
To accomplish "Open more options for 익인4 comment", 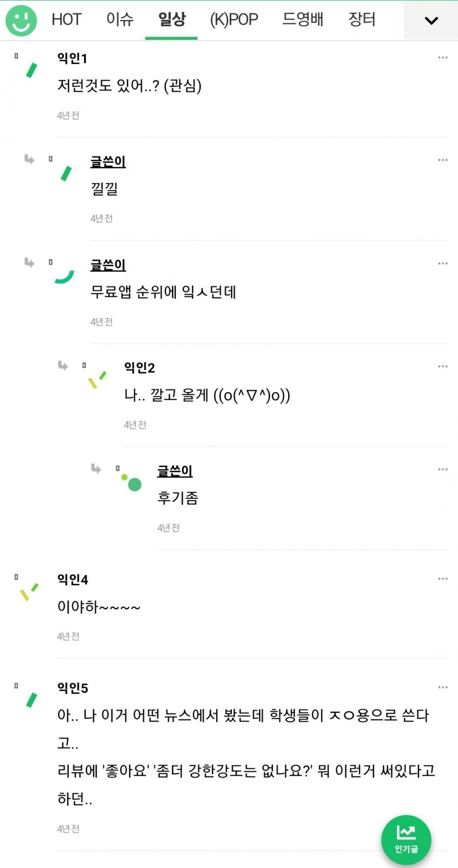I will pos(443,579).
